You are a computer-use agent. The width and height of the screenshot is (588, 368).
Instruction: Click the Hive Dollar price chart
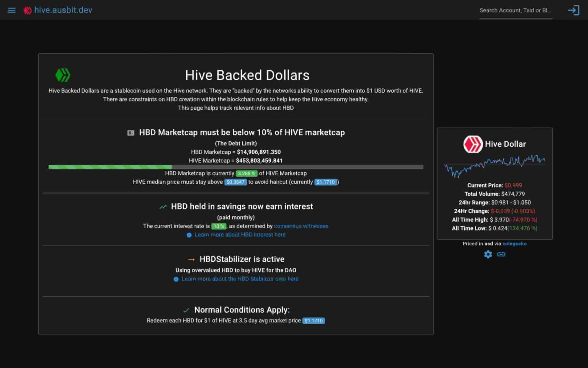[x=494, y=165]
